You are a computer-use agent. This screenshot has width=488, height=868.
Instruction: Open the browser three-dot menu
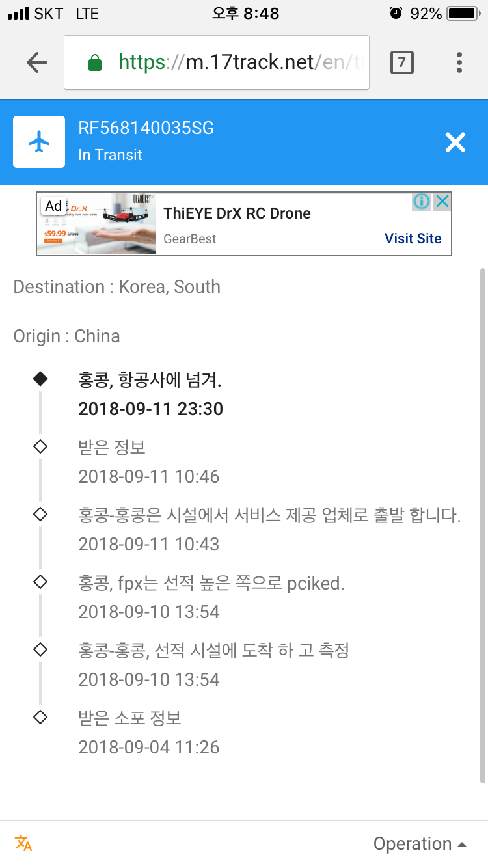pyautogui.click(x=459, y=62)
